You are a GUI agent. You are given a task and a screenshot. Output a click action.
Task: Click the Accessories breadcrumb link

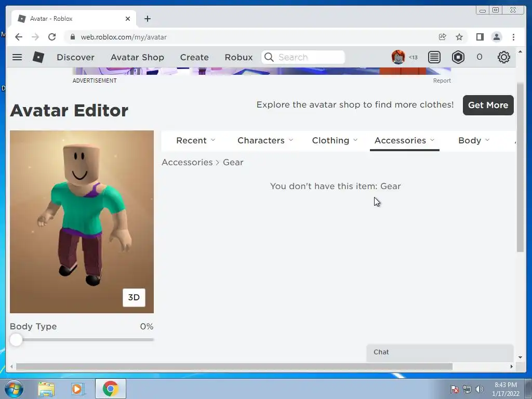[187, 162]
